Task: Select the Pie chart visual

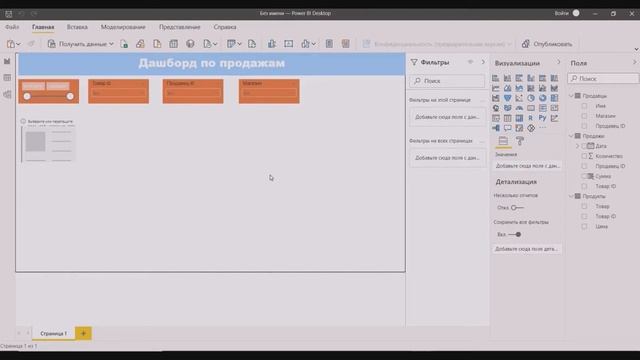Action: point(531,98)
